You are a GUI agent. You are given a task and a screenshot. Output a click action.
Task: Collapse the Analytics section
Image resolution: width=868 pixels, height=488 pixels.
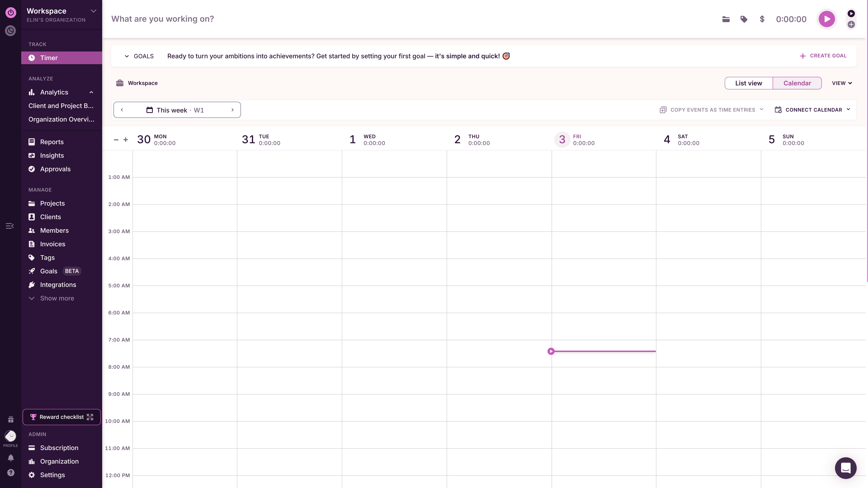point(91,92)
